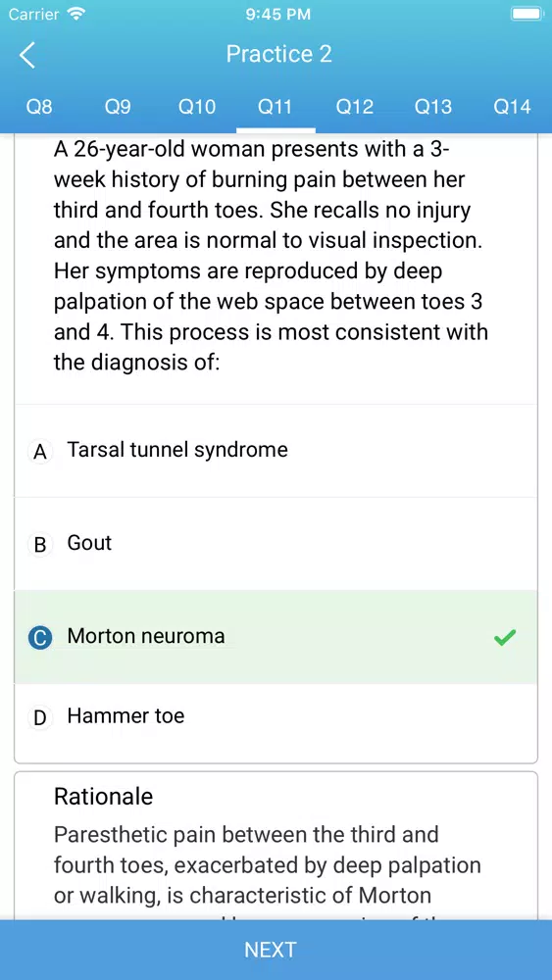Choose answer letter D circle
This screenshot has width=552, height=980.
click(40, 717)
